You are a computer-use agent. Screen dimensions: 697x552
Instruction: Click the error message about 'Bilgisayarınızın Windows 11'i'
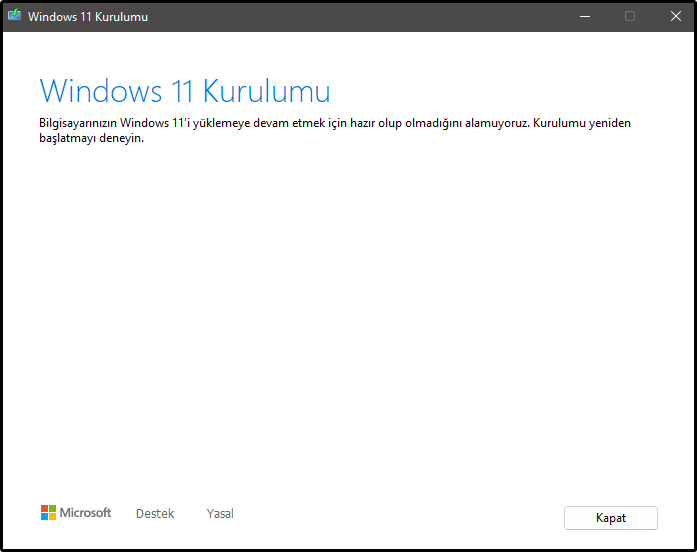[335, 130]
